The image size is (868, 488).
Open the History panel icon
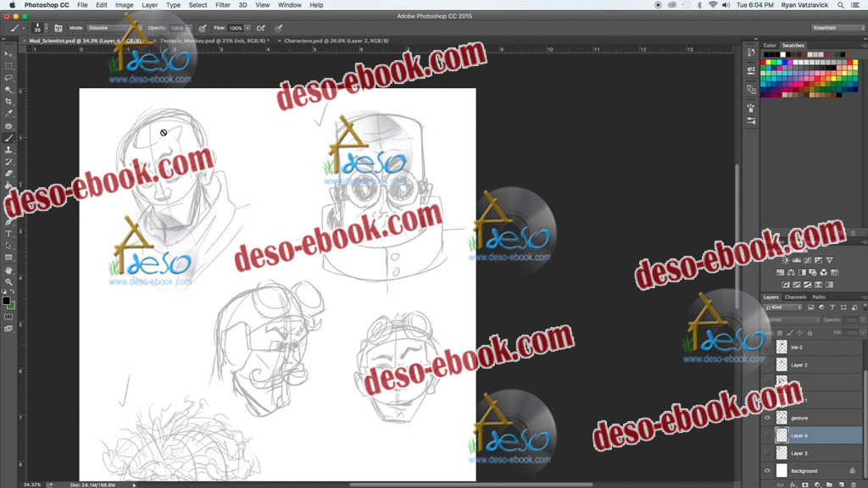(751, 53)
